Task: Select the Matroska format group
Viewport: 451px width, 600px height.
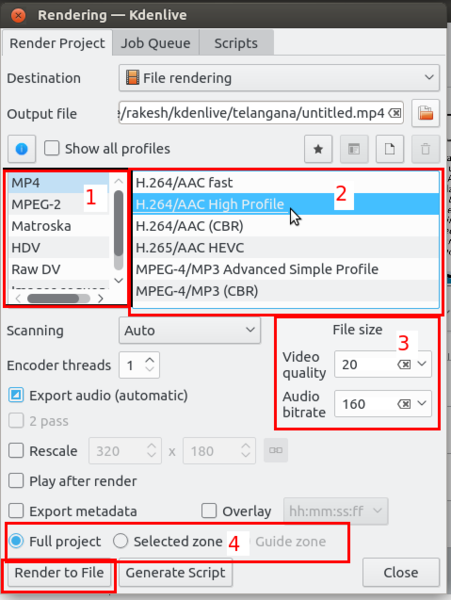Action: [59, 226]
